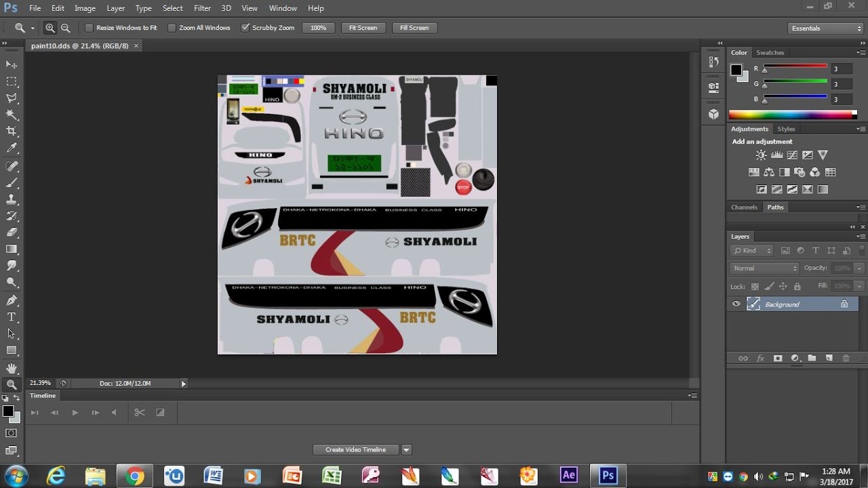Select the History Brush tool
The width and height of the screenshot is (868, 488).
12,216
